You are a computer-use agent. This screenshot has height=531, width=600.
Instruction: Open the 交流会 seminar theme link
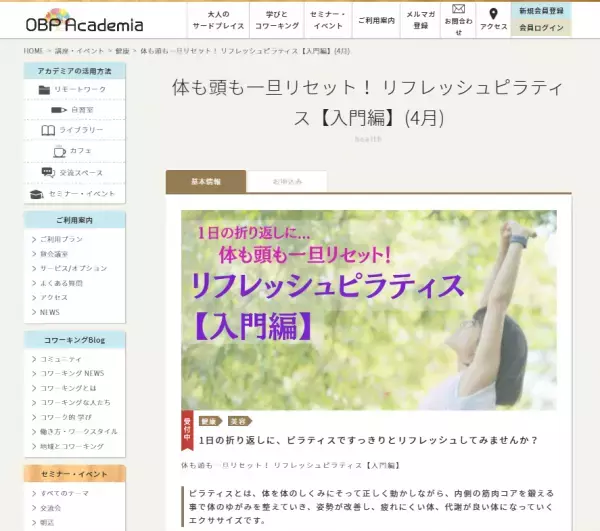51,508
